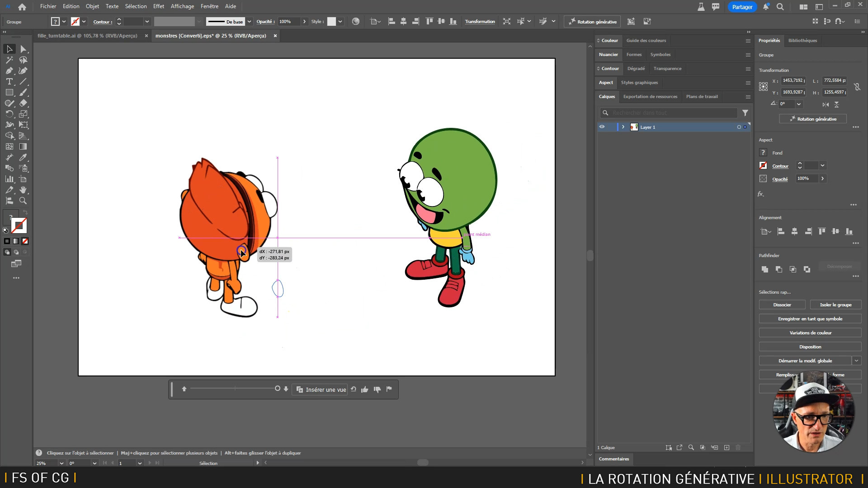Select the Eraser tool
The image size is (868, 488).
[23, 103]
